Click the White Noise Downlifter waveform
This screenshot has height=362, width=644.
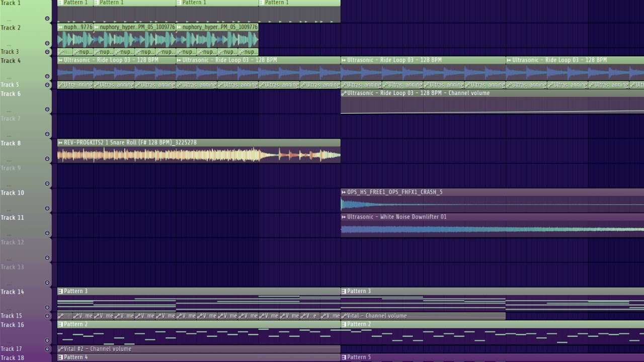[x=492, y=229]
